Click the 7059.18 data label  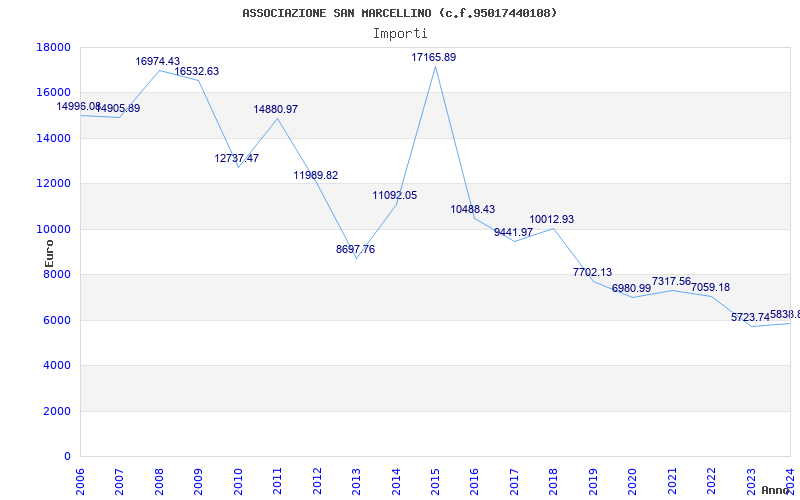click(711, 288)
